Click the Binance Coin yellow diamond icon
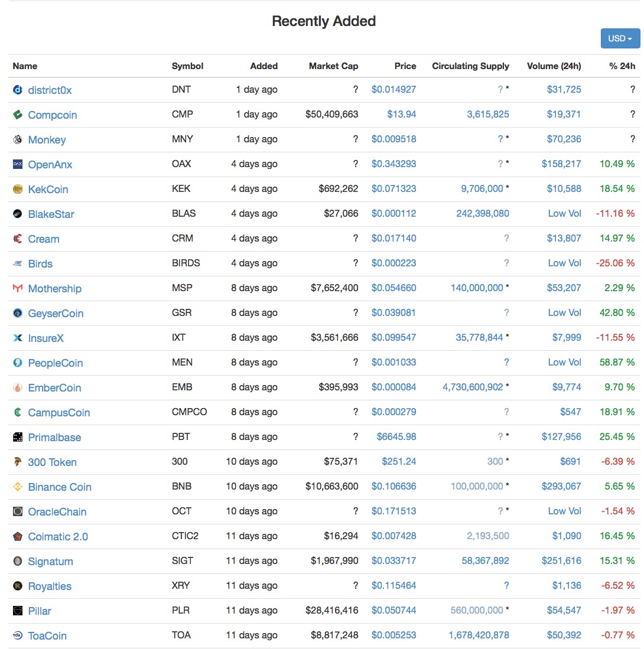 tap(17, 487)
